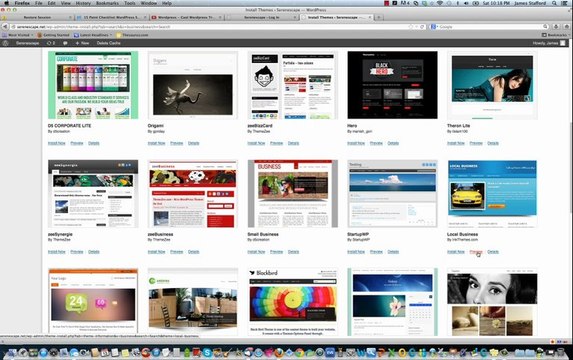Open the Tools menu

(130, 3)
